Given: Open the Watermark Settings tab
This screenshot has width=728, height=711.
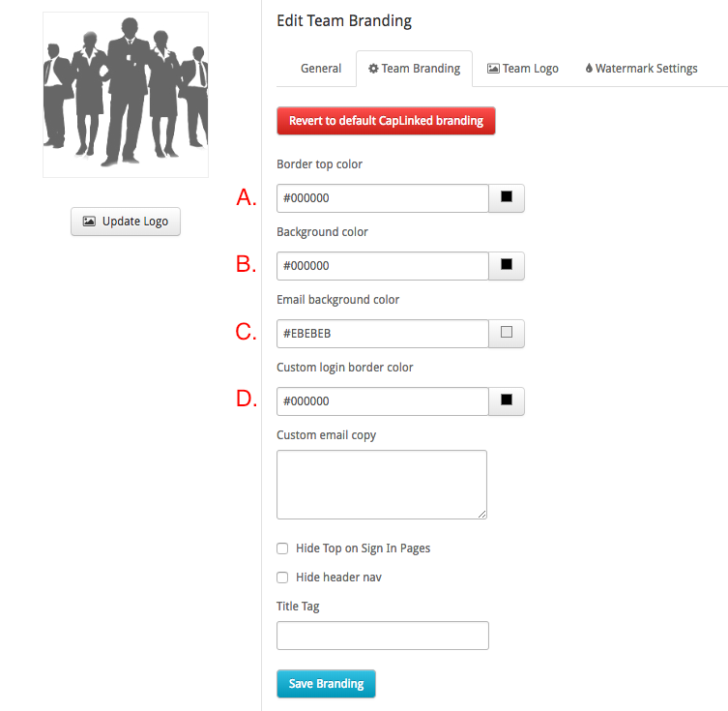Looking at the screenshot, I should click(x=641, y=69).
